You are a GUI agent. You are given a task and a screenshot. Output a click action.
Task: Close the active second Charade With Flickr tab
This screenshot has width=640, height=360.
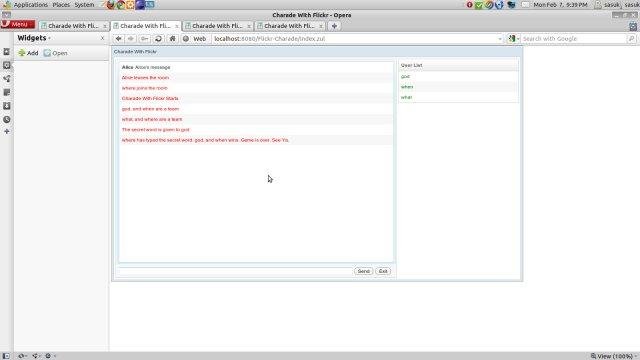point(176,26)
